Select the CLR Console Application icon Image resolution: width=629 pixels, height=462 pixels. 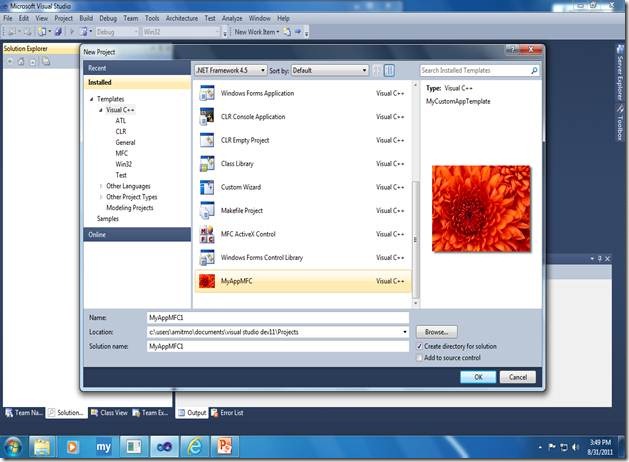[x=207, y=117]
